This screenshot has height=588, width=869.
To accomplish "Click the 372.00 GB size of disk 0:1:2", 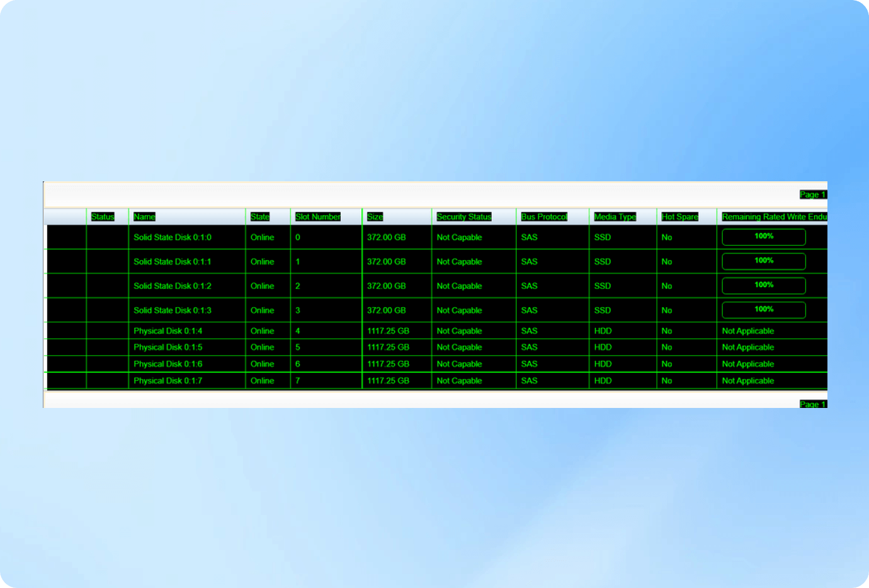I will click(387, 286).
